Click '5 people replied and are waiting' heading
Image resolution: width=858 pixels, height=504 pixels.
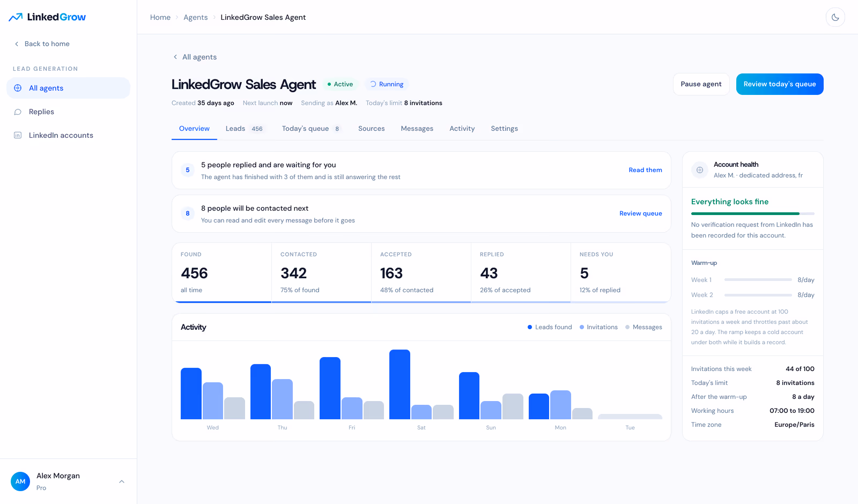tap(269, 165)
